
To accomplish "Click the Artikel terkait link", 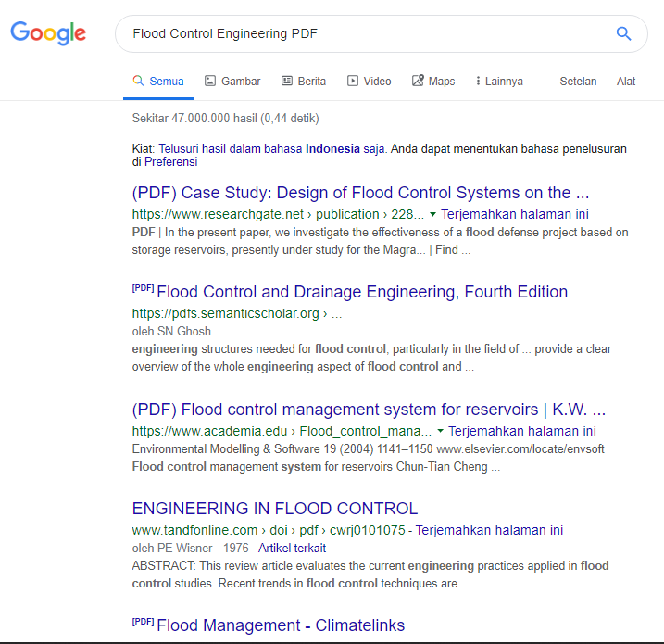I will coord(293,549).
